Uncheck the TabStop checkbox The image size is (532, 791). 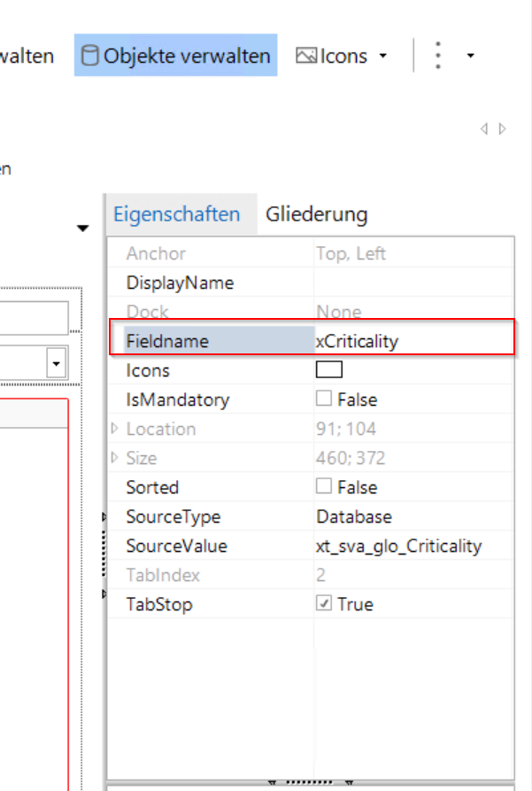click(324, 604)
